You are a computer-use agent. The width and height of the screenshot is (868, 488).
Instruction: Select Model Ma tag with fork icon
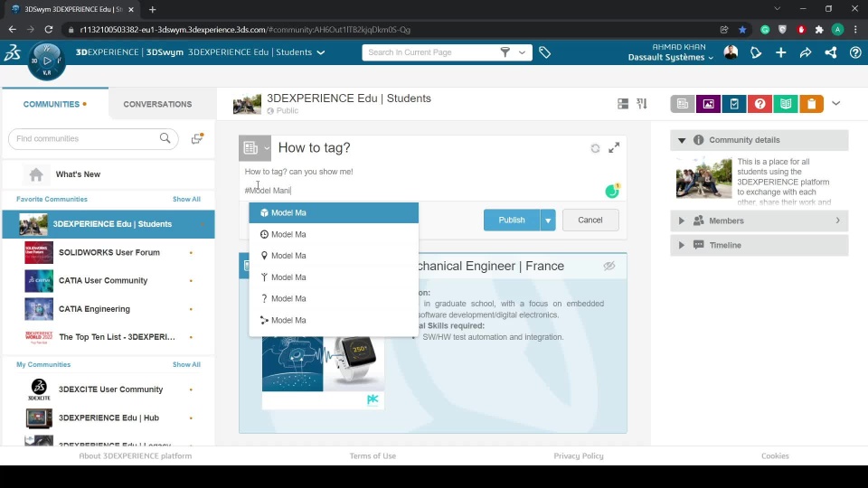334,277
